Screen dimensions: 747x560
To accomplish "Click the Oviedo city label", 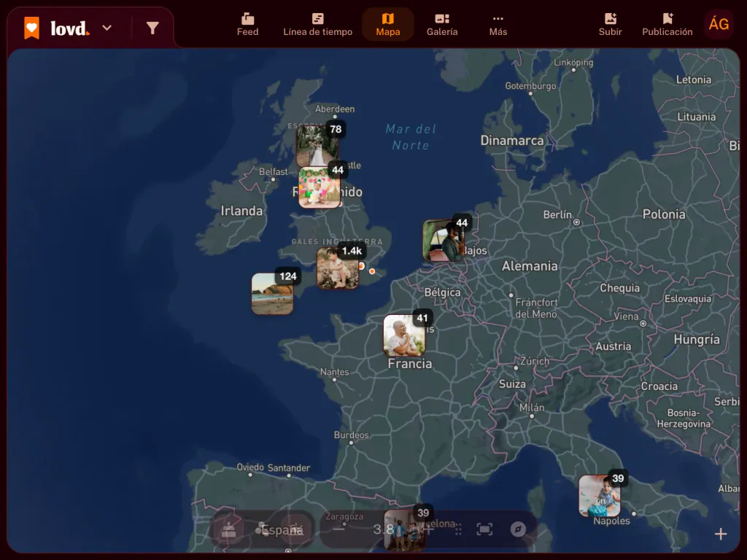I will 250,467.
